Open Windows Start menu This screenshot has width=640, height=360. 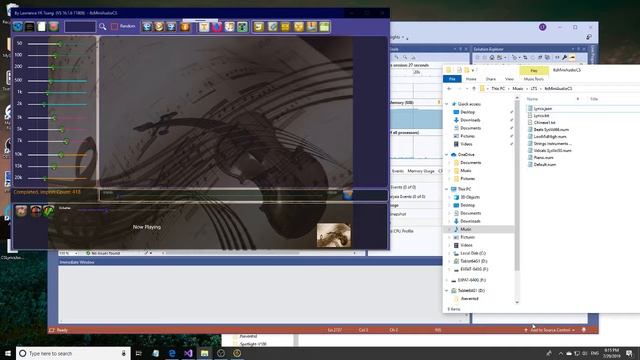point(8,353)
